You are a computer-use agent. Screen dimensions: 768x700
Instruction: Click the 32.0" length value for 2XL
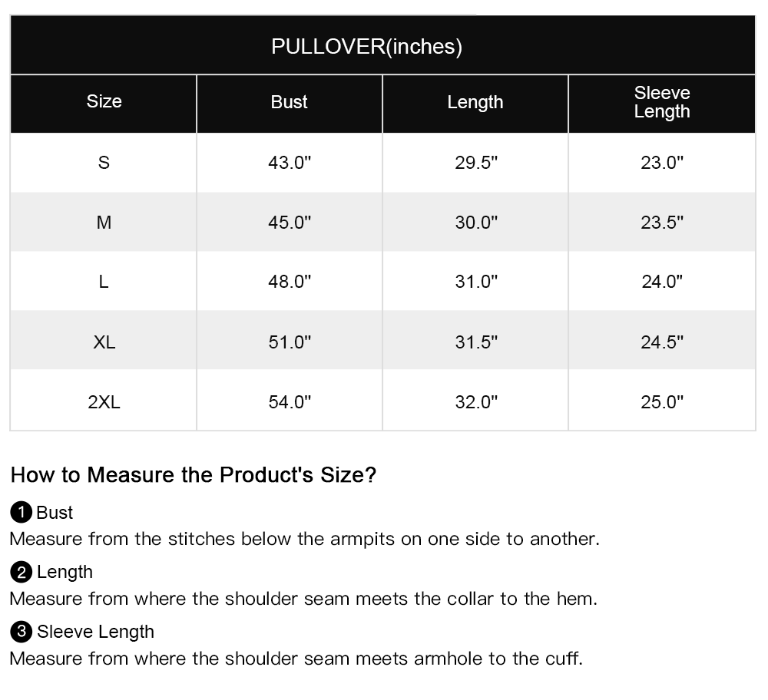[476, 402]
